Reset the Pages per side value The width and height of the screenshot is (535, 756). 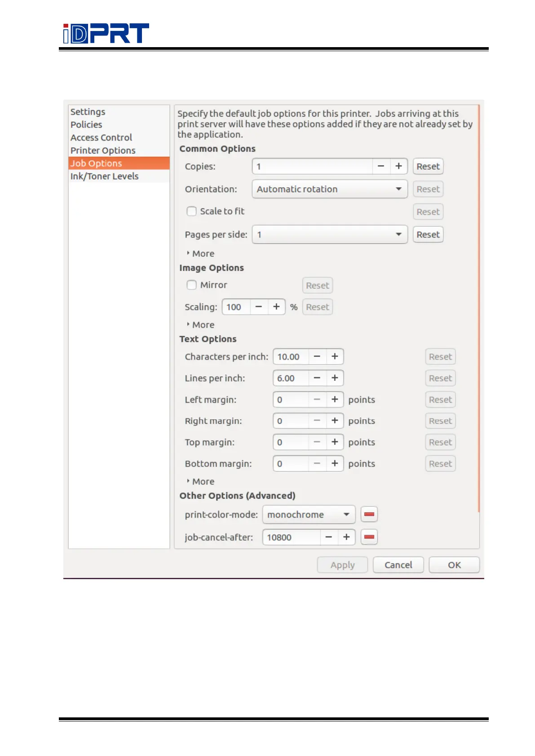pos(428,234)
